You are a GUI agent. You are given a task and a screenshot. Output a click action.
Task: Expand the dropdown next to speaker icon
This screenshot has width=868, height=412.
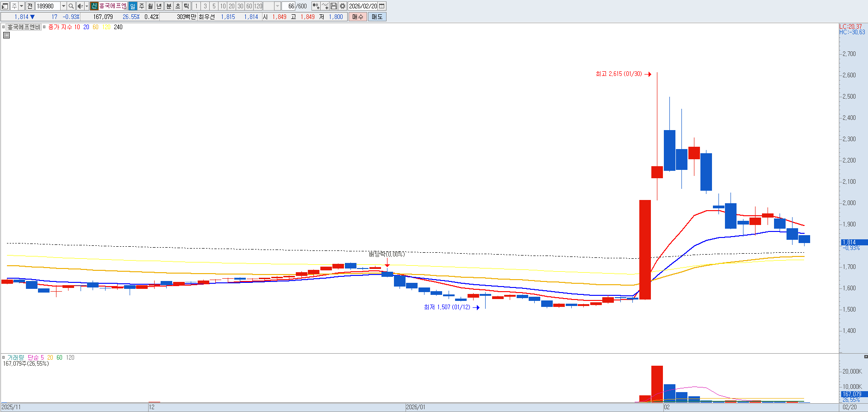click(x=87, y=6)
